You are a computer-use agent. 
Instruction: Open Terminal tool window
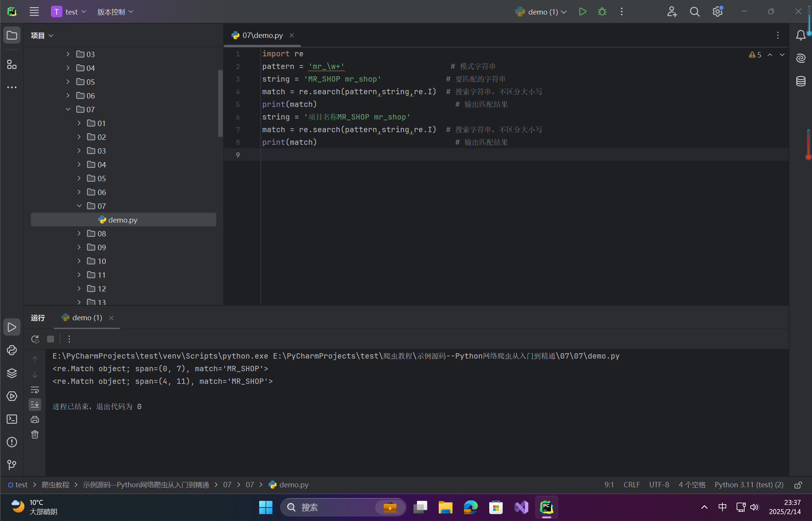[x=12, y=419]
